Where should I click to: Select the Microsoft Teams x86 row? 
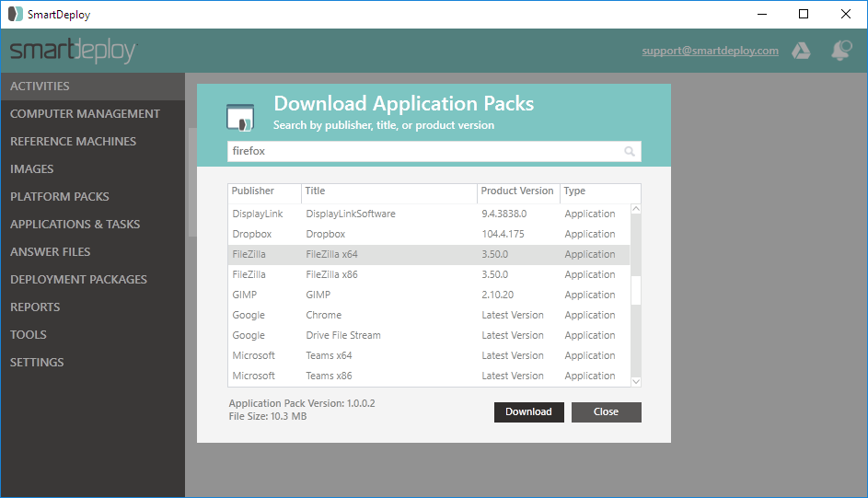pos(429,376)
